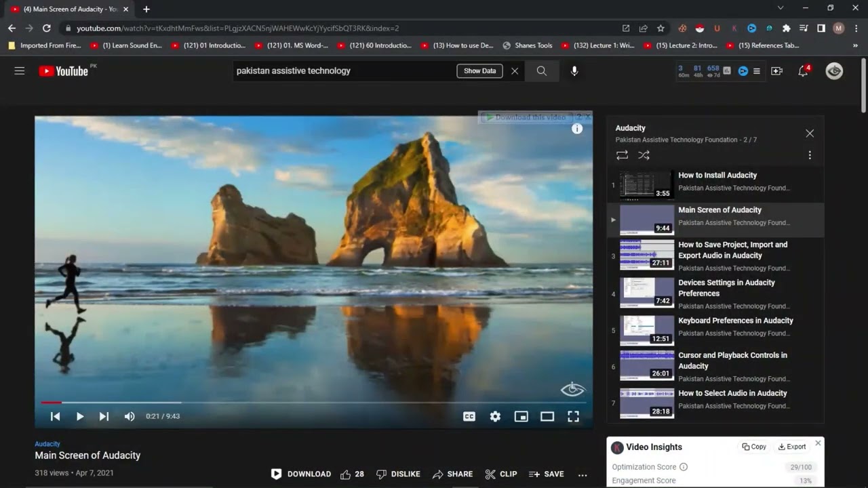Clear the search box text

[515, 70]
